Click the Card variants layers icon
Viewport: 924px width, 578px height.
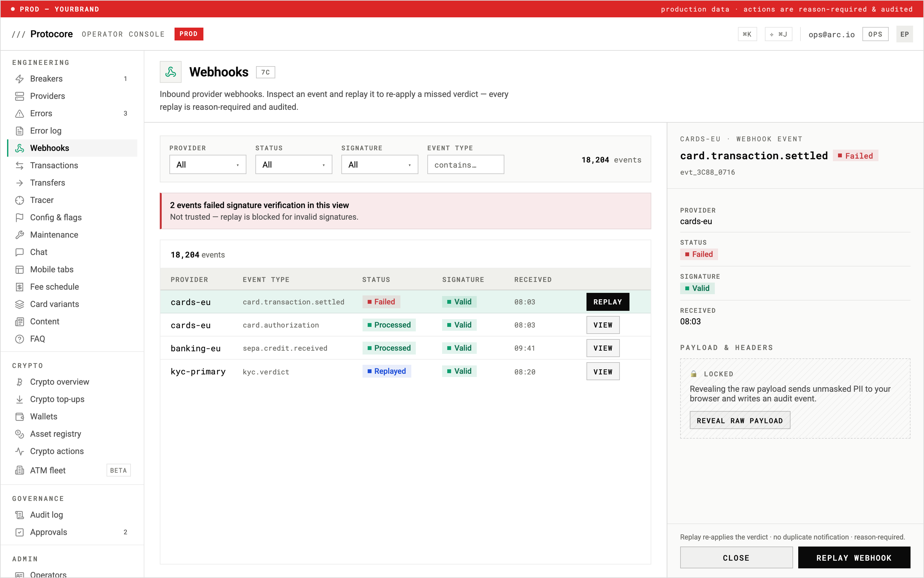tap(20, 304)
